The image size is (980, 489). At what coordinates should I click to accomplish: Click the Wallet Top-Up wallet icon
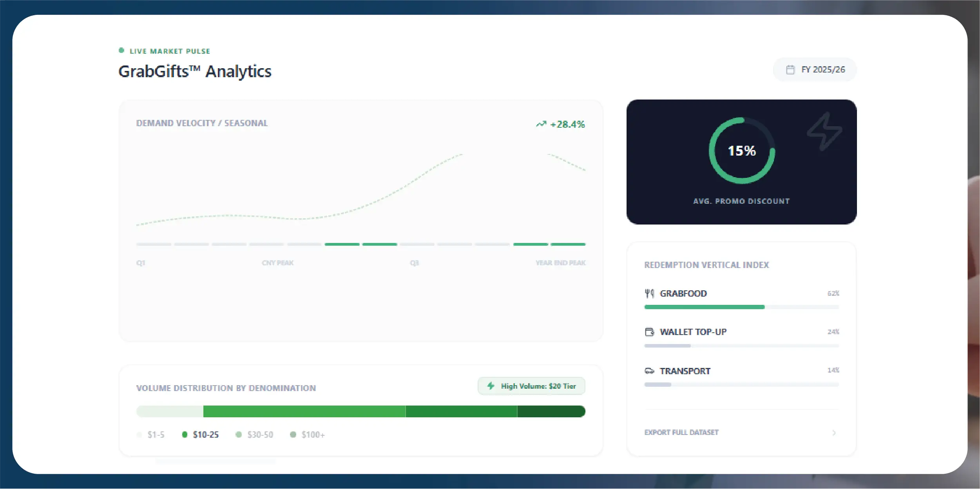coord(649,332)
